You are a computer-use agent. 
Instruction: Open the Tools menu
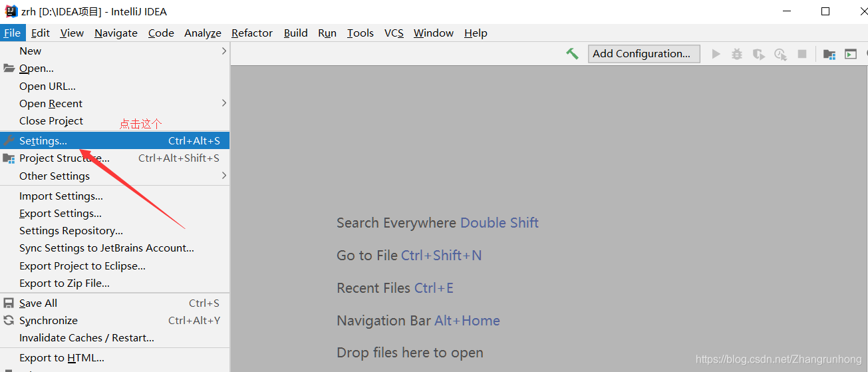pyautogui.click(x=361, y=33)
